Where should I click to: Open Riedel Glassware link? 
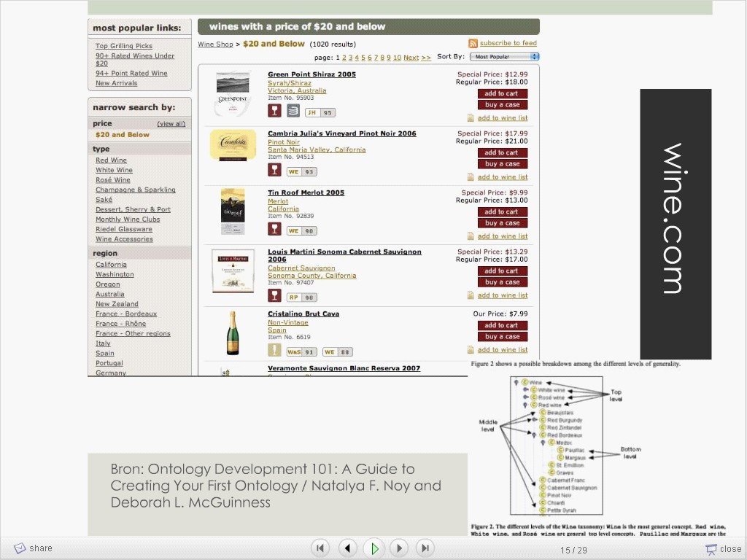[124, 229]
